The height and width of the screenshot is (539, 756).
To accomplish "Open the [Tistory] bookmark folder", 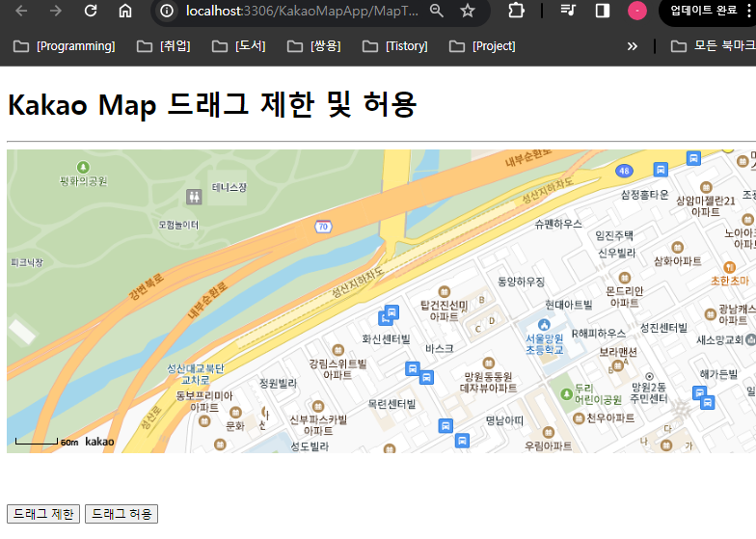I will 395,46.
